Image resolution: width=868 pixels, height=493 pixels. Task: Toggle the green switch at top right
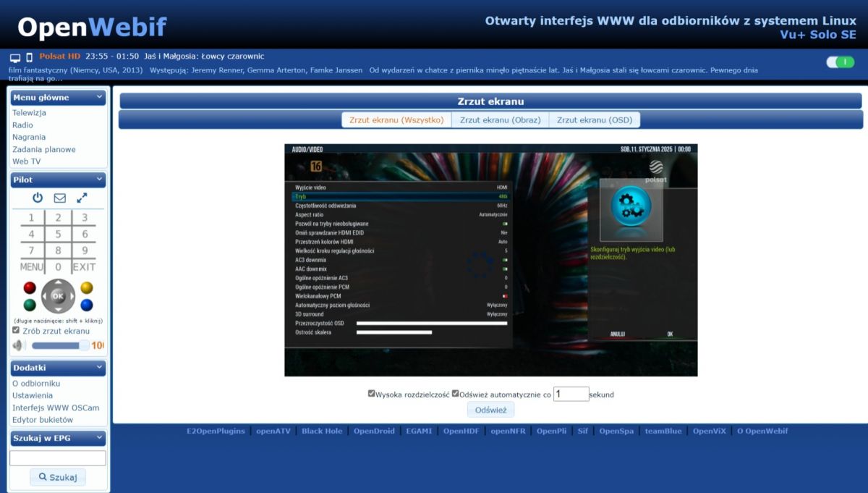pos(841,62)
